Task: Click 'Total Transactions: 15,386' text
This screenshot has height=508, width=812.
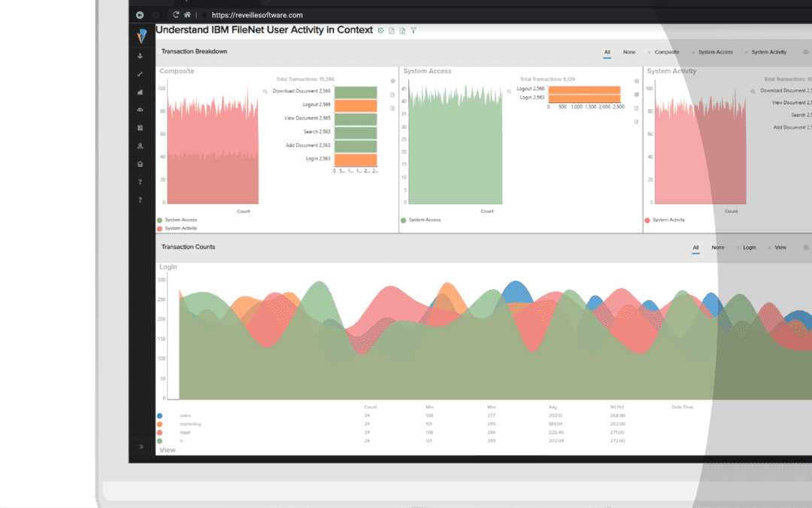Action: (305, 79)
